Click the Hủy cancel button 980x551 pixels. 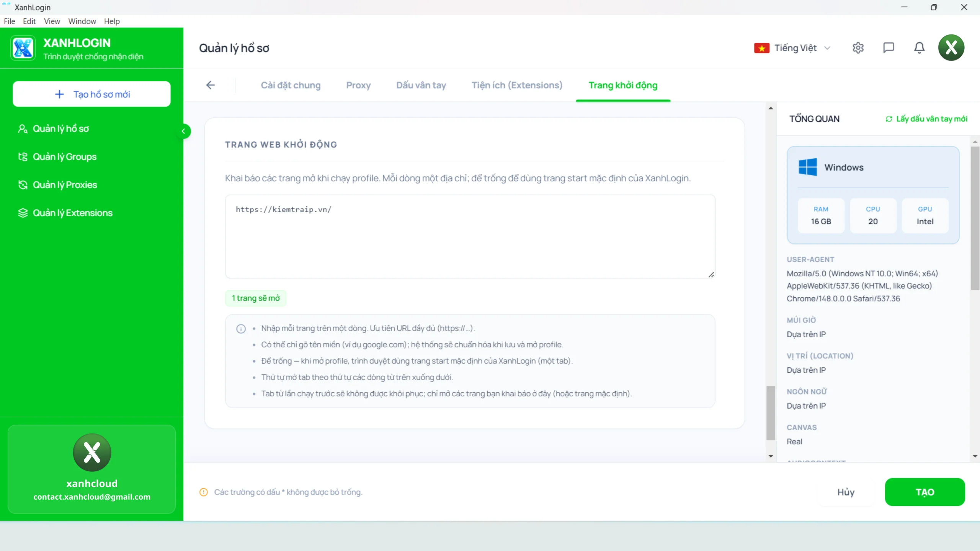click(x=846, y=492)
